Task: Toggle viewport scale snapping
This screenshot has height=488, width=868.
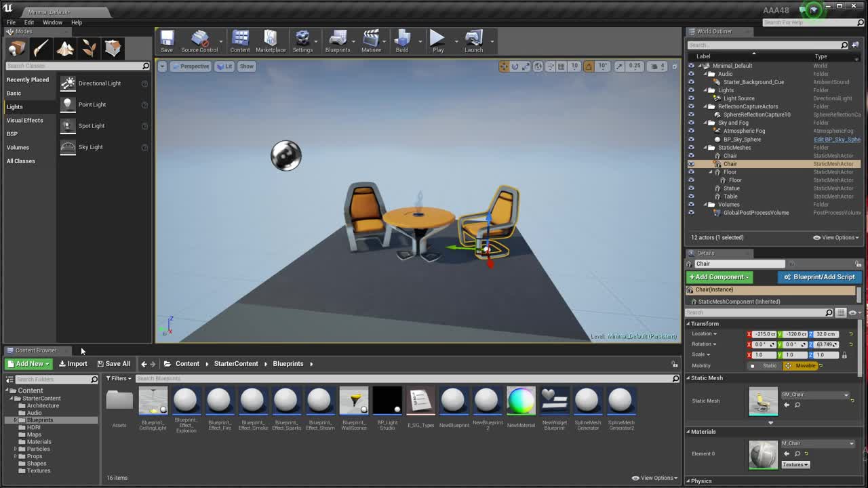Action: pos(620,66)
